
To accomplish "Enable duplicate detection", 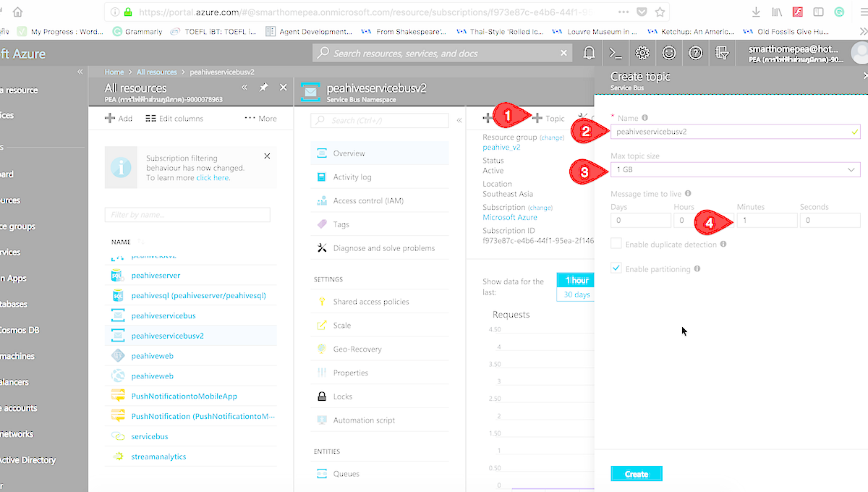I will pos(616,243).
